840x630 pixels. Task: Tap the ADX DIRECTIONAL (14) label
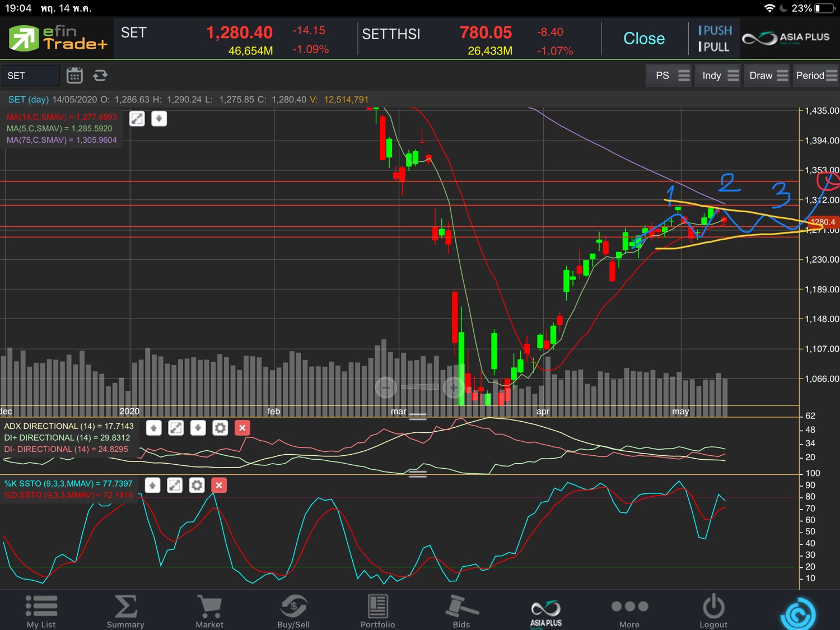coord(69,426)
